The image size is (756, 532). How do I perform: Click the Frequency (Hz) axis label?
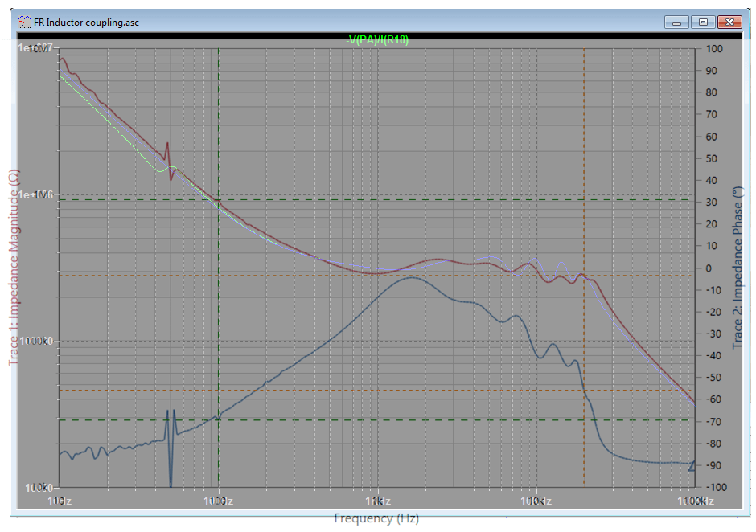[x=376, y=518]
